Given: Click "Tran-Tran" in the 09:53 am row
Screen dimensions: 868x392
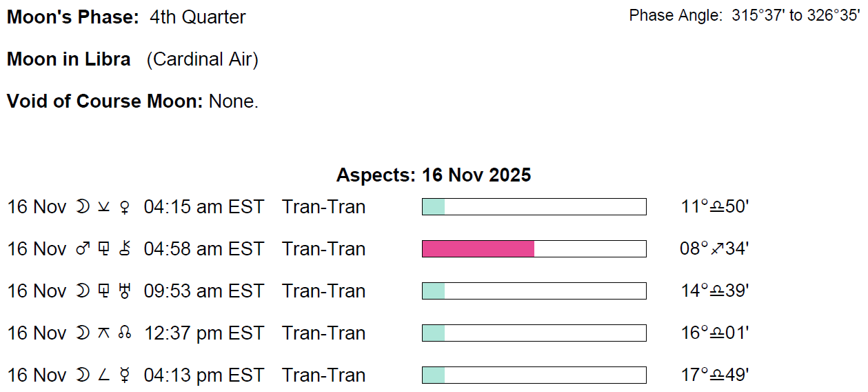Looking at the screenshot, I should [x=323, y=291].
